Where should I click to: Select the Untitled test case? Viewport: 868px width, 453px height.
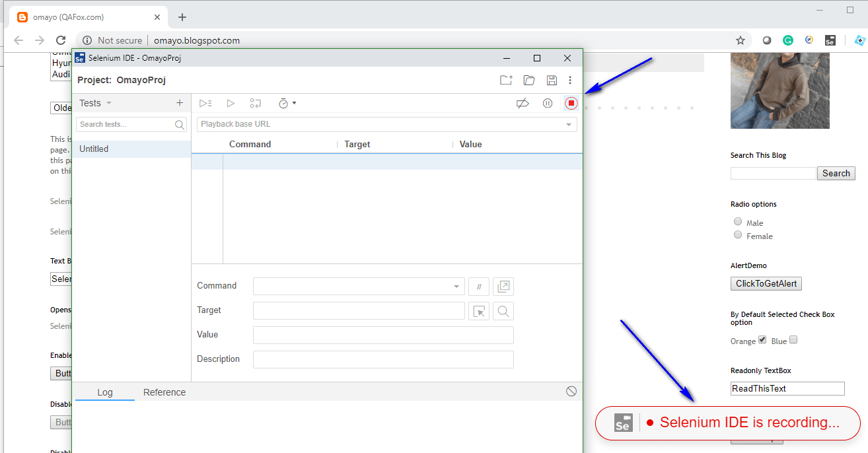93,149
